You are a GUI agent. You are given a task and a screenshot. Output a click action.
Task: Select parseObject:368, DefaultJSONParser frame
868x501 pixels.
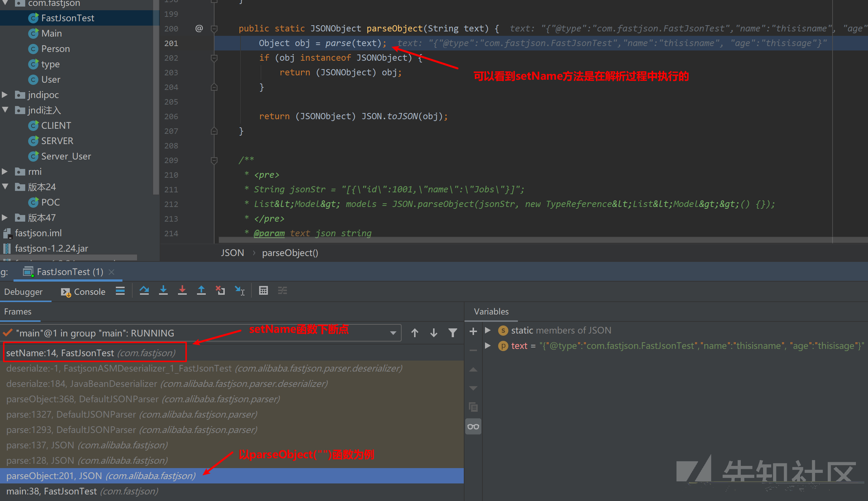click(232, 399)
